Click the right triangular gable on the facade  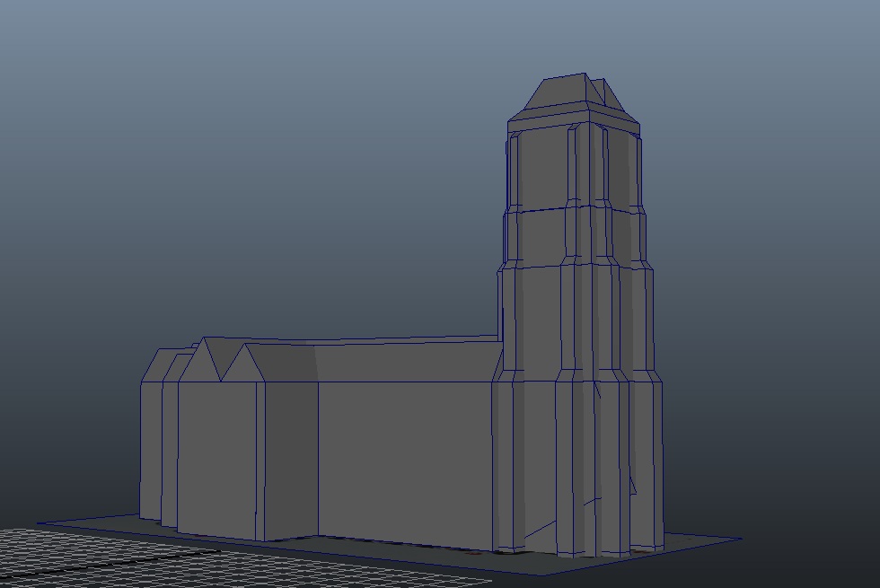(x=242, y=366)
